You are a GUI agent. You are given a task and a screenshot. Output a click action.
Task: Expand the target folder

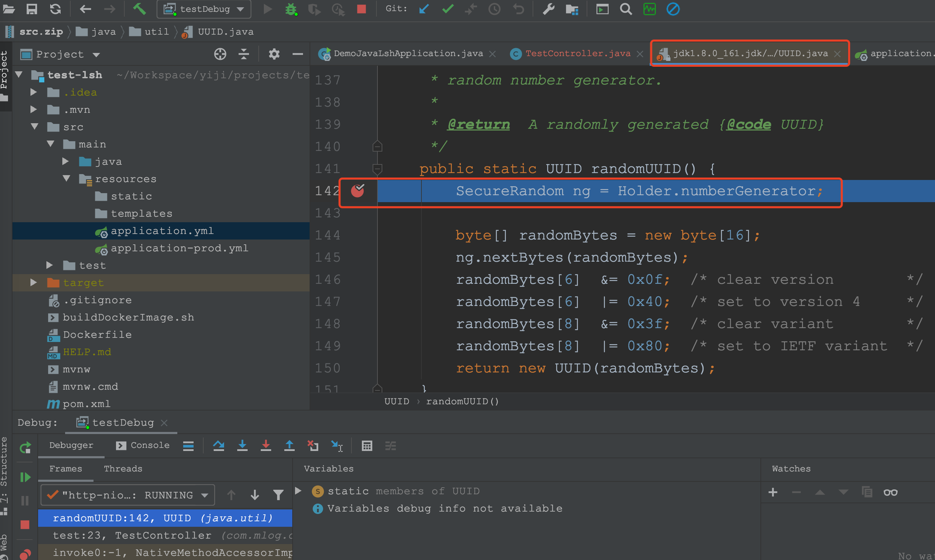[x=34, y=282]
